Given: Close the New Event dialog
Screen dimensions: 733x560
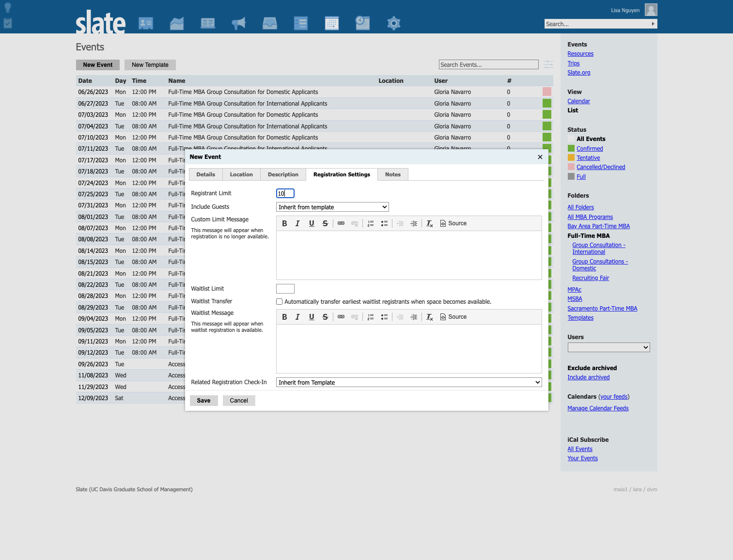Looking at the screenshot, I should 540,157.
